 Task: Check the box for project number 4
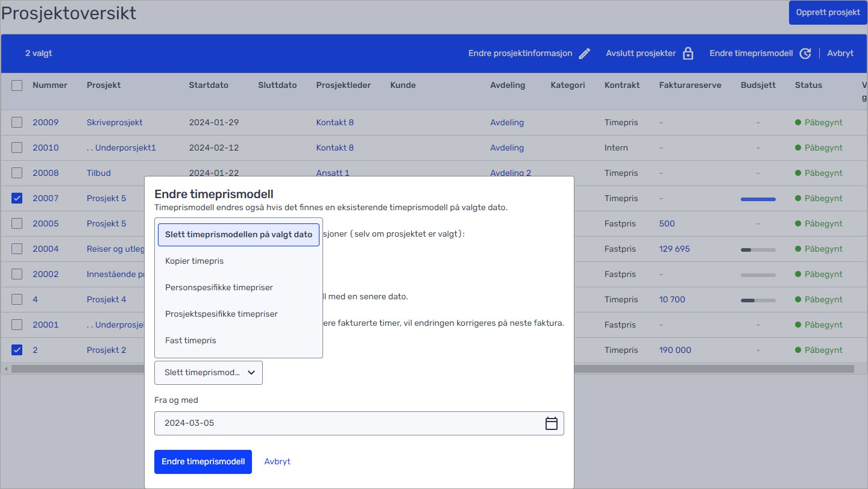[x=17, y=299]
